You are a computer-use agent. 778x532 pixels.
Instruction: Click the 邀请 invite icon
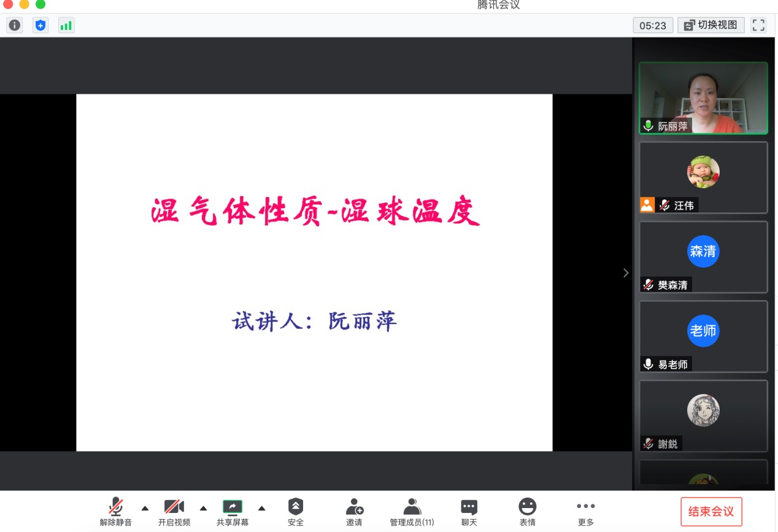click(354, 511)
